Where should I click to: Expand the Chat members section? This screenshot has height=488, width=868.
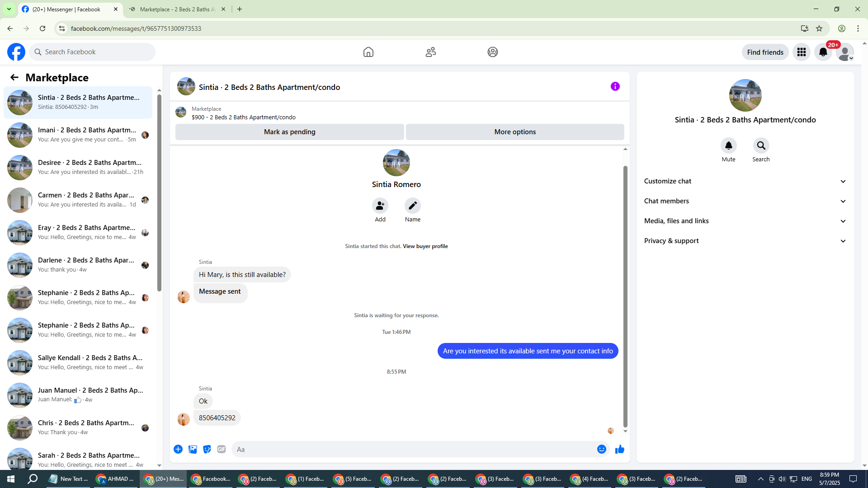click(x=745, y=201)
